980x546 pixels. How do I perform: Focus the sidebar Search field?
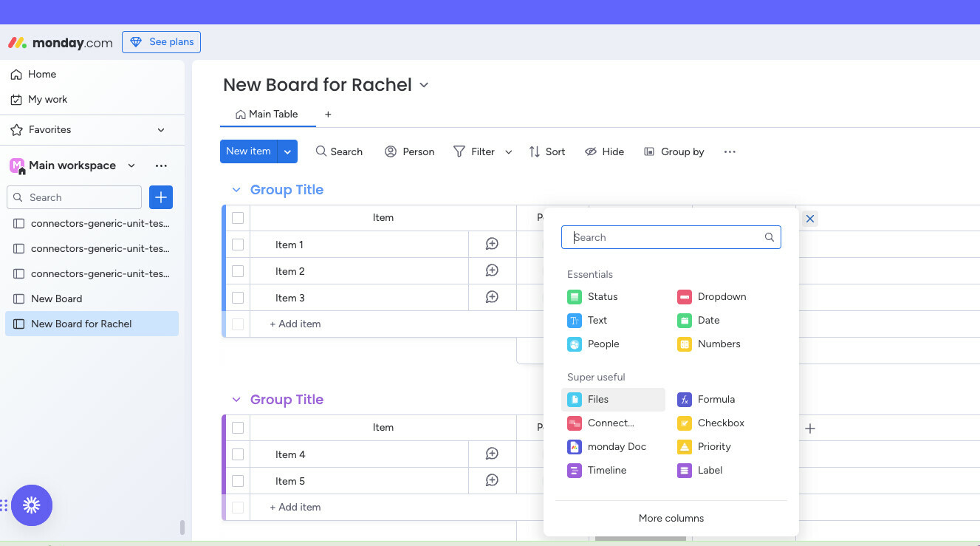[74, 197]
